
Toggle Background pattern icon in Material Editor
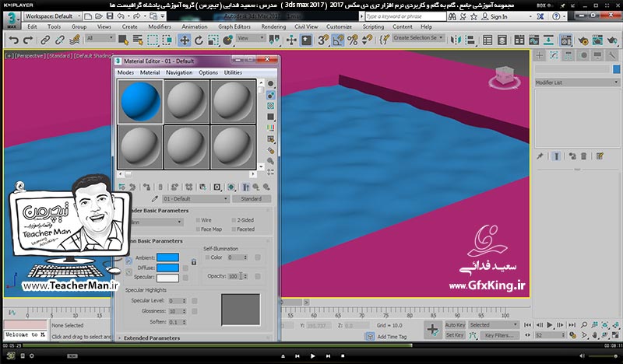(x=270, y=106)
